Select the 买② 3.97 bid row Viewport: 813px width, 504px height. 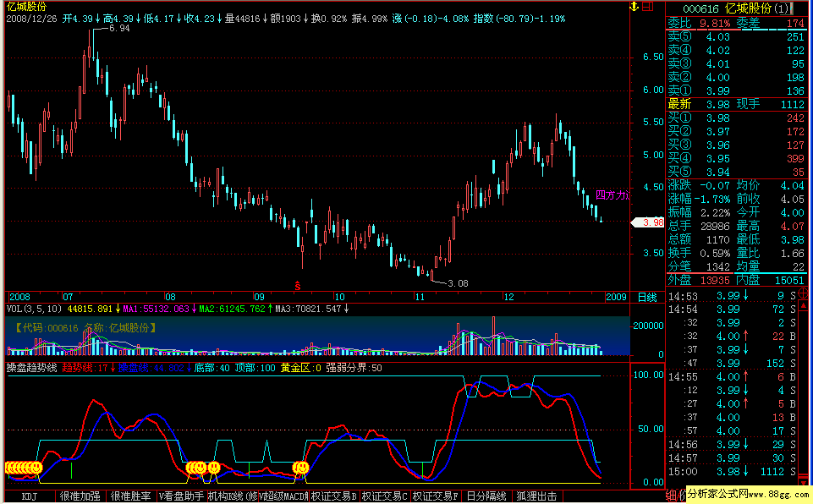pos(736,132)
